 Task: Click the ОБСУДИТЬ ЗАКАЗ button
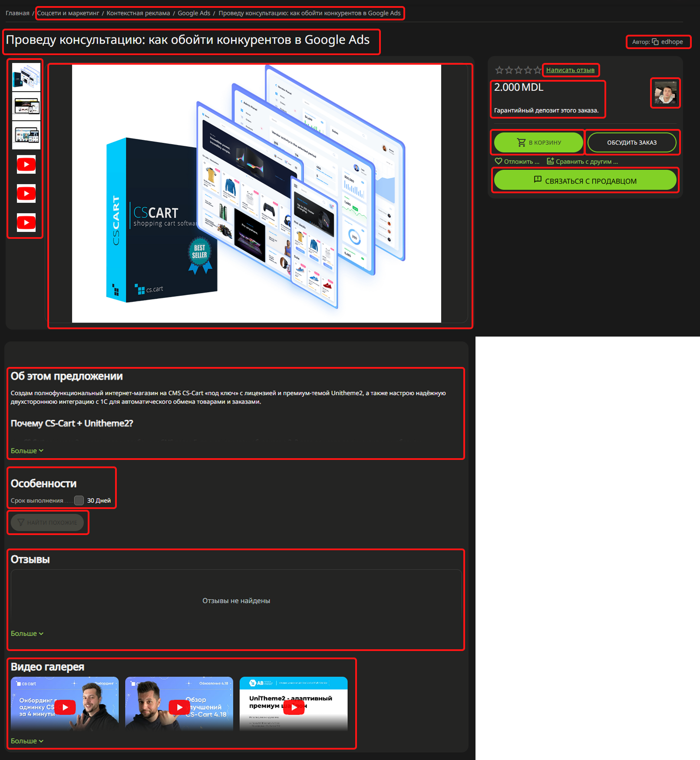[x=631, y=142]
